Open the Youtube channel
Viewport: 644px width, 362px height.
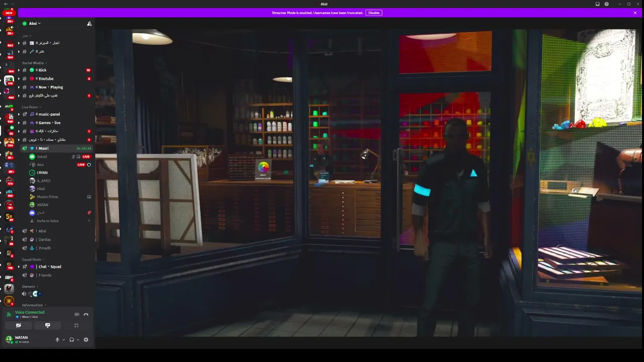pyautogui.click(x=55, y=79)
